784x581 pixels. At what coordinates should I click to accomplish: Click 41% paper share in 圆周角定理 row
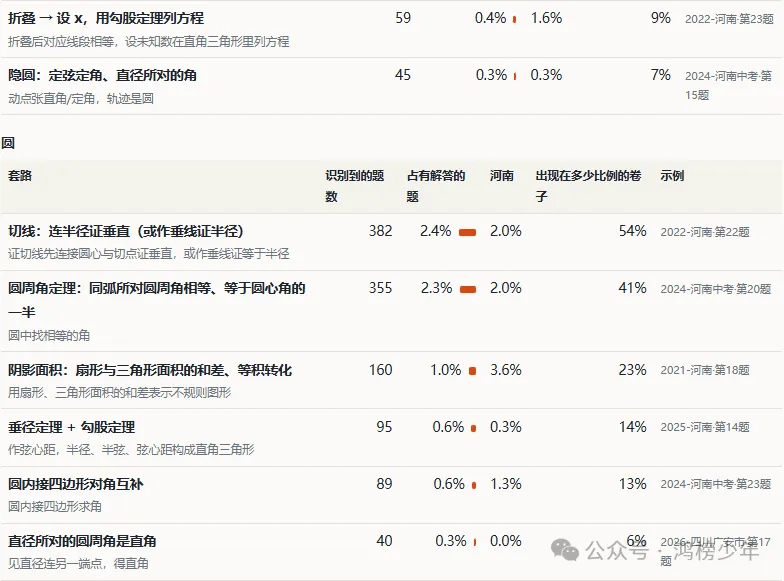pos(632,288)
